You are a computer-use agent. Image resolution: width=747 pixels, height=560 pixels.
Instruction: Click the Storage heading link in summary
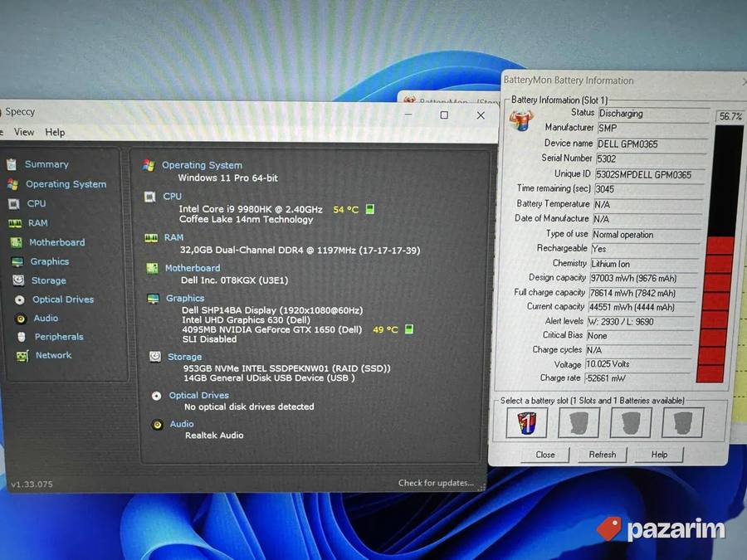coord(185,357)
